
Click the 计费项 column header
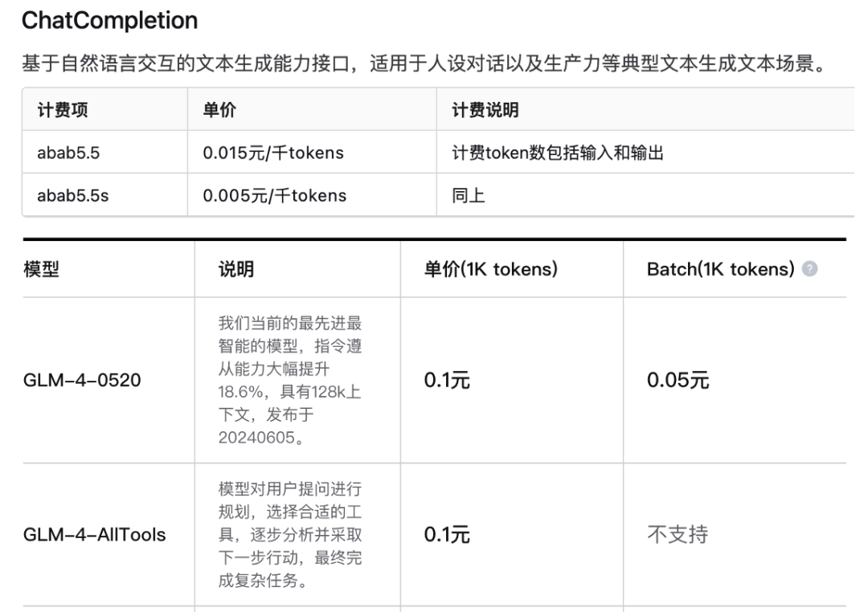click(x=63, y=110)
